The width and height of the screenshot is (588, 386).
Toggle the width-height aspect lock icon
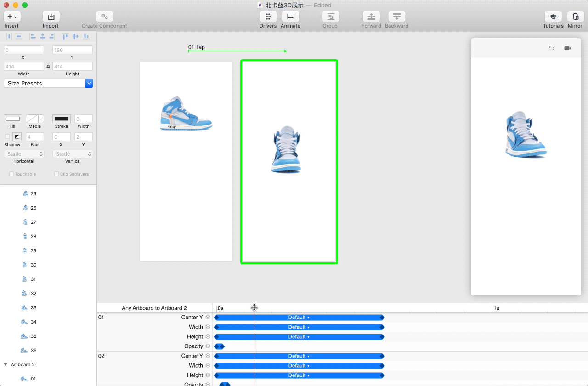pos(48,67)
